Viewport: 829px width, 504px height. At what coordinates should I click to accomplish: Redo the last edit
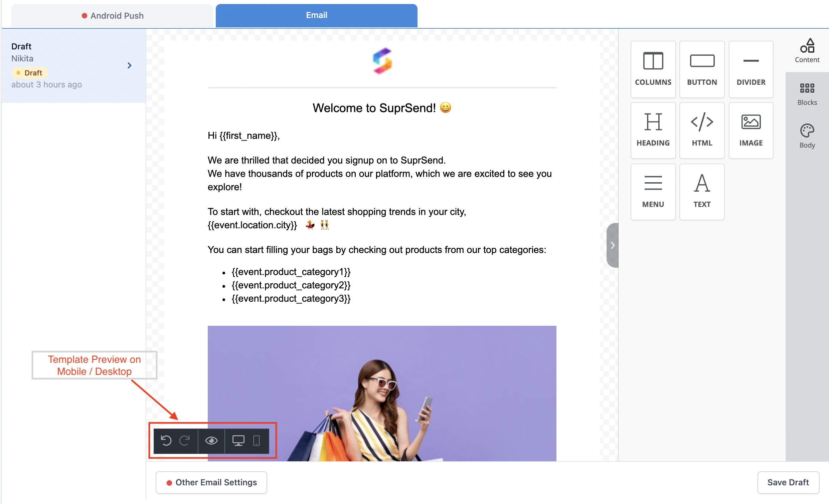(184, 441)
